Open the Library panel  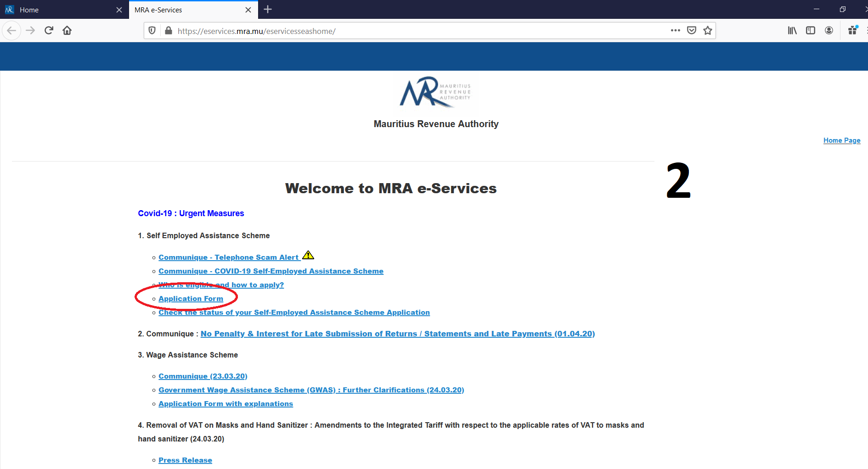pos(792,31)
